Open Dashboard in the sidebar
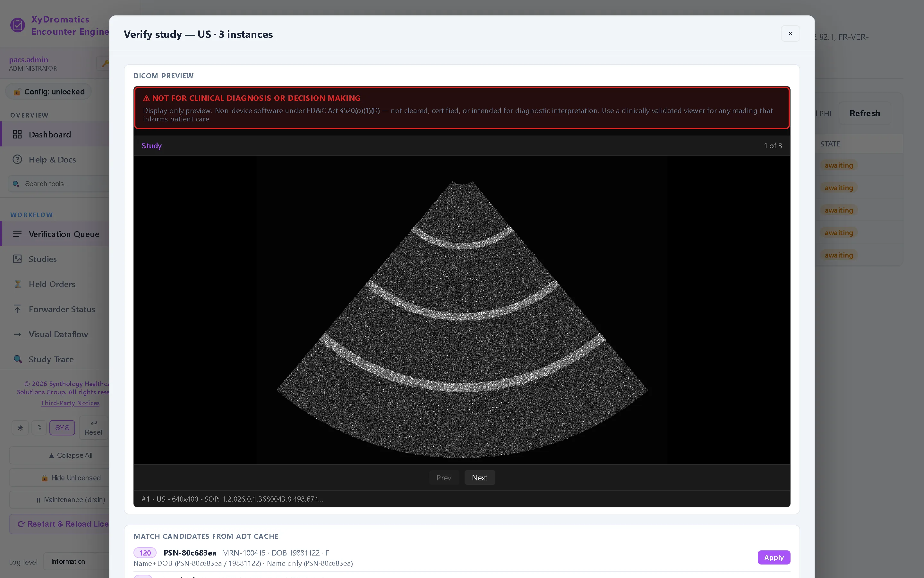The image size is (924, 578). tap(55, 134)
